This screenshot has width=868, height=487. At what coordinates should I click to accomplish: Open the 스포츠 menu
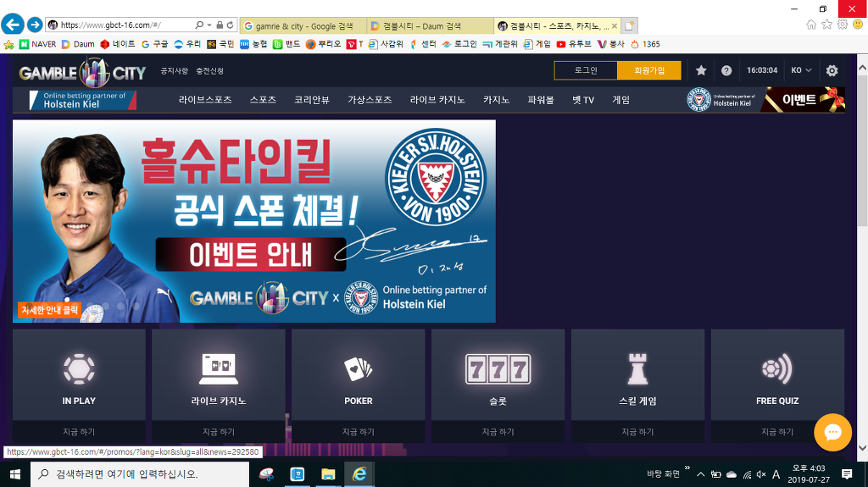[x=263, y=100]
